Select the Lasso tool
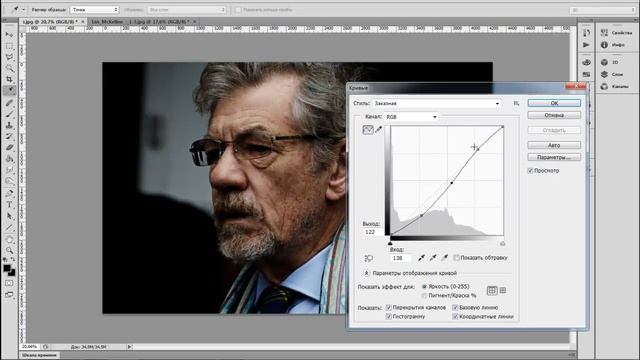Screen dimensions: 640x360 9,57
